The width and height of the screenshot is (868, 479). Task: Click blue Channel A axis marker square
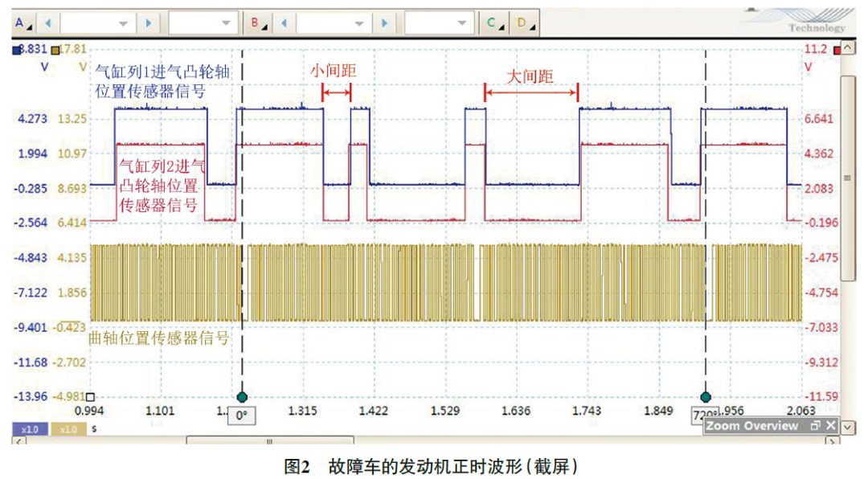point(17,51)
